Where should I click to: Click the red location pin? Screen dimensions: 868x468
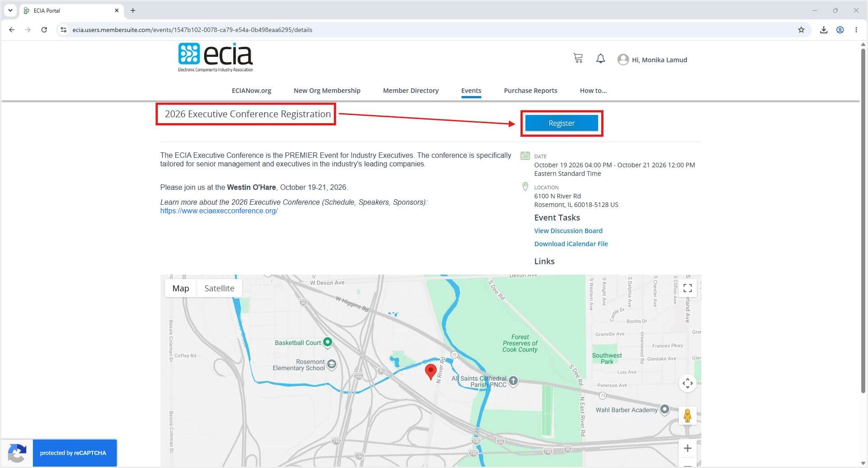point(431,372)
